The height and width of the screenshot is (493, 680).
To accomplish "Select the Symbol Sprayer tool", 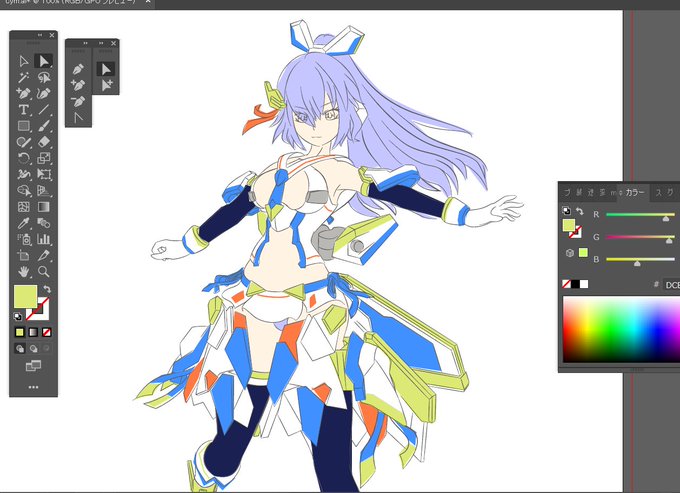I will point(23,239).
